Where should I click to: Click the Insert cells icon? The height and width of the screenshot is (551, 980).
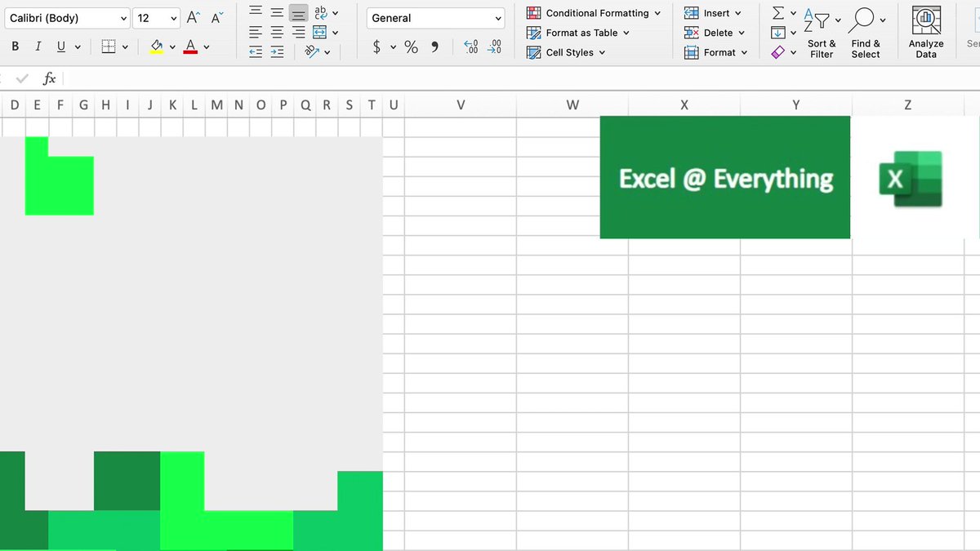pyautogui.click(x=691, y=13)
